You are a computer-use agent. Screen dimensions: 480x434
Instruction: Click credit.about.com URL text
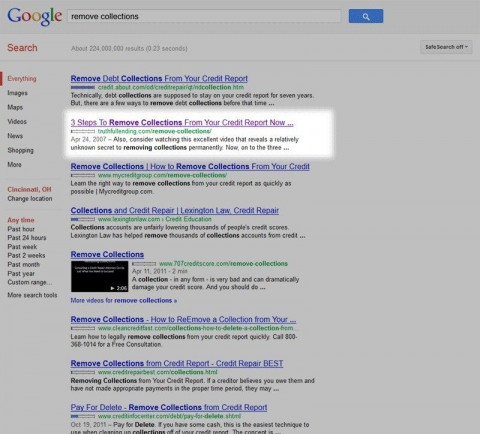pyautogui.click(x=171, y=87)
